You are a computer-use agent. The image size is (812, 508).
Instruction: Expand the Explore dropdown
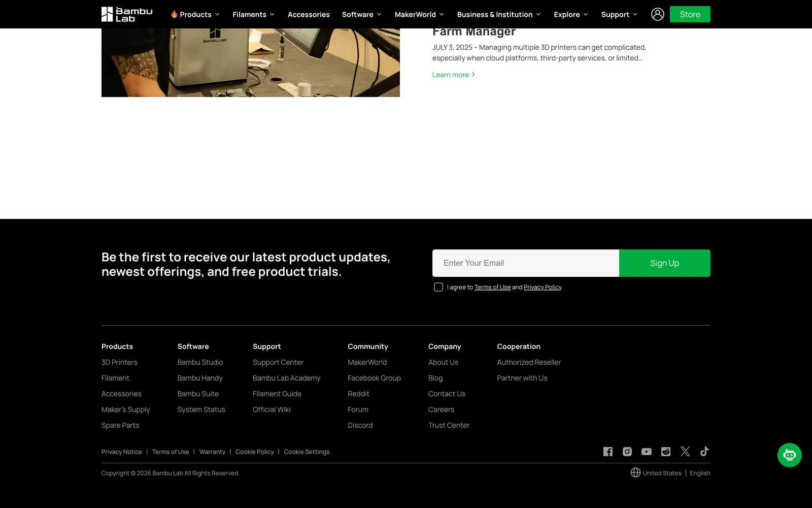coord(571,14)
